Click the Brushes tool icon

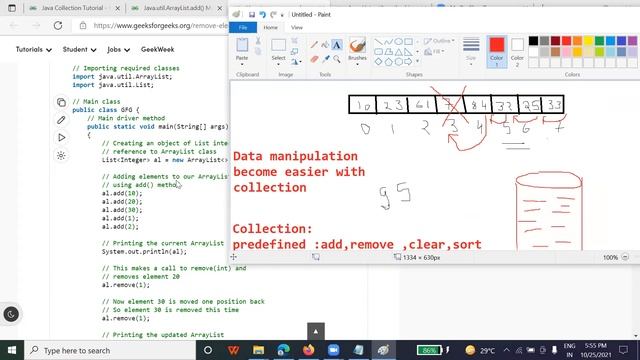[357, 45]
